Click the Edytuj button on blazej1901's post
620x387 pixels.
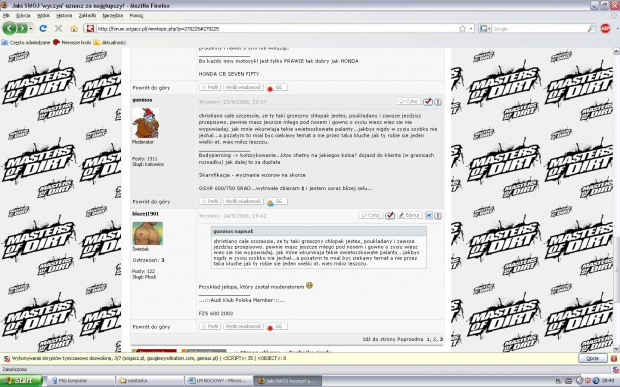tap(409, 215)
